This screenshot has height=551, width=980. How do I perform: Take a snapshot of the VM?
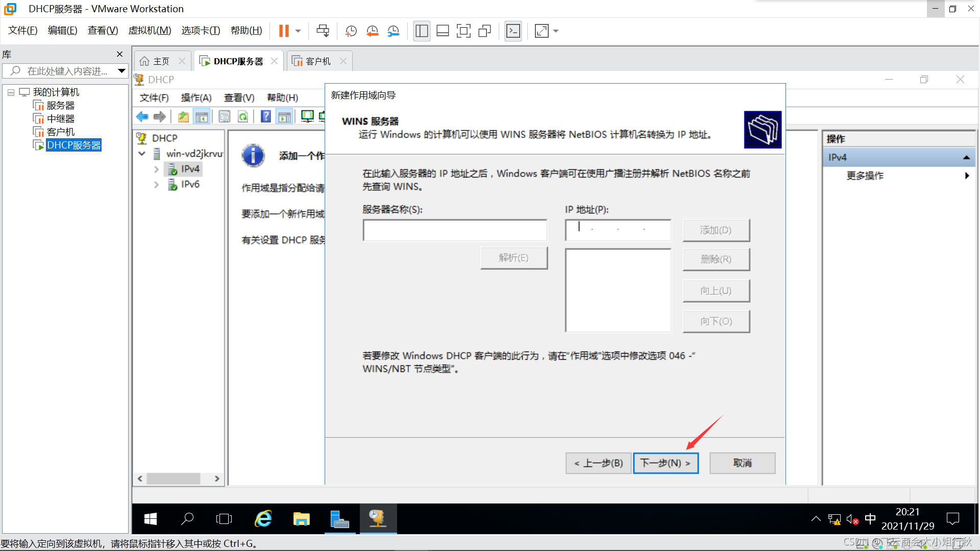click(351, 31)
